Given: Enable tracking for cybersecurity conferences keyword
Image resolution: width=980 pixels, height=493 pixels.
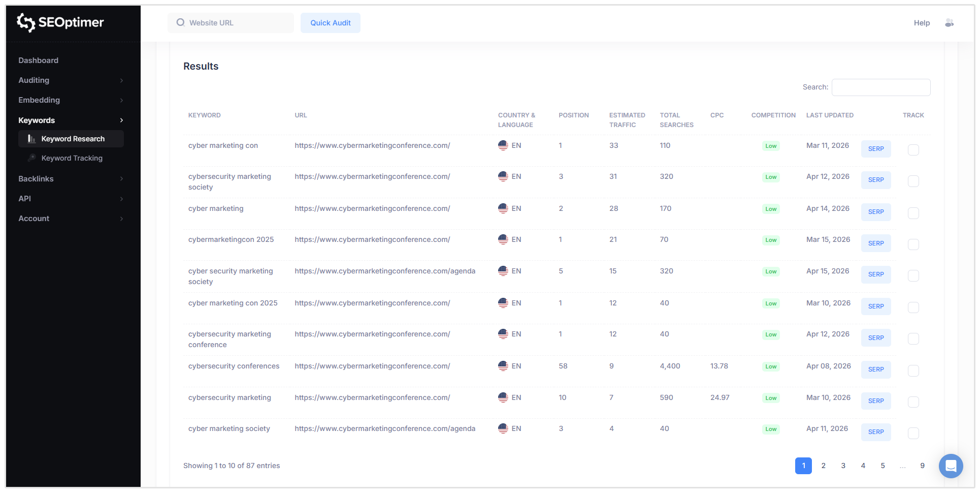Looking at the screenshot, I should (913, 371).
